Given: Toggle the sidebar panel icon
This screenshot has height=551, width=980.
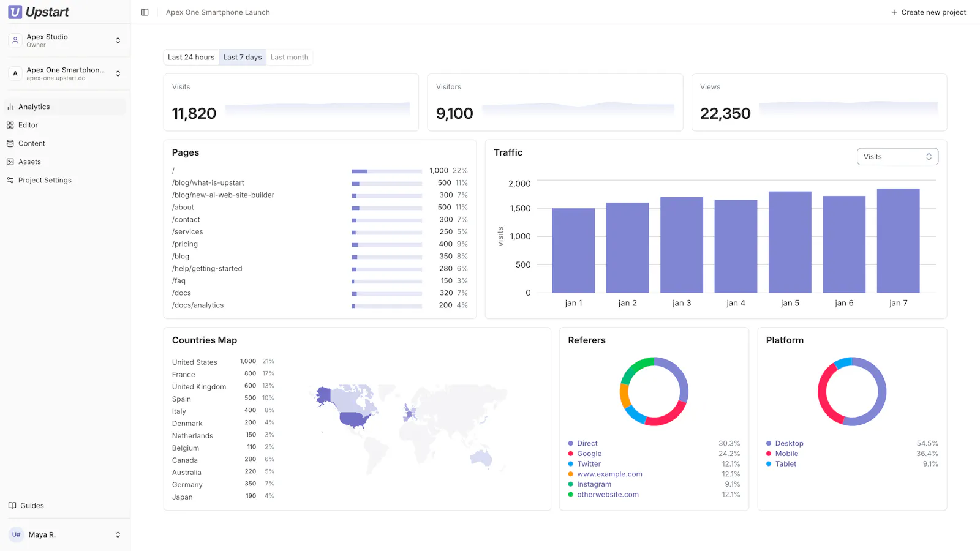Looking at the screenshot, I should click(145, 12).
